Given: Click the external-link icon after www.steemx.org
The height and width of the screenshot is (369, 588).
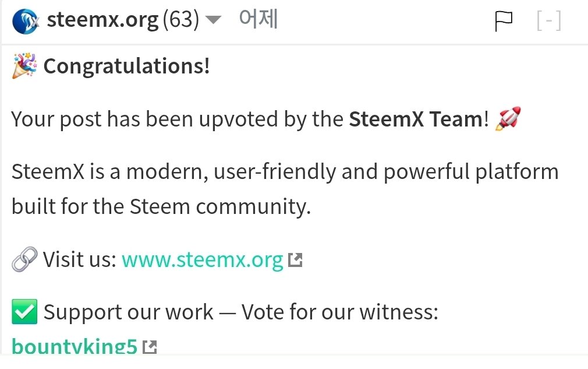Looking at the screenshot, I should pyautogui.click(x=296, y=260).
